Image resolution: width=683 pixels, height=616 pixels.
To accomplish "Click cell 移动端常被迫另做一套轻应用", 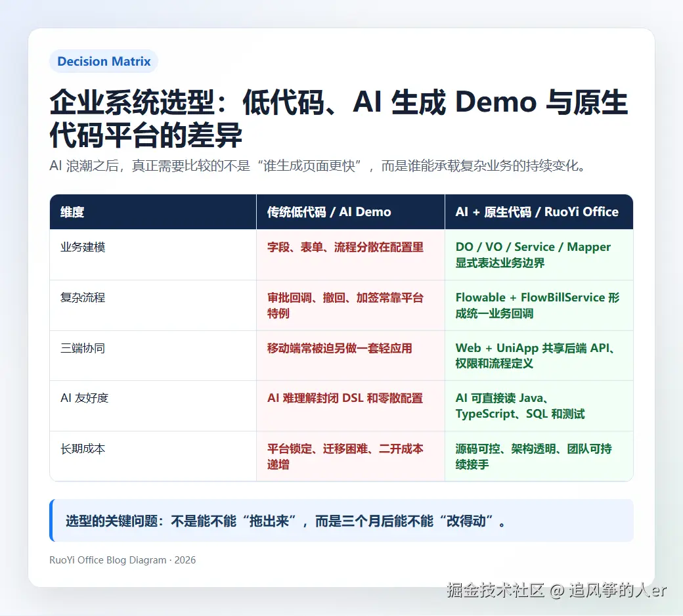I will (x=351, y=355).
